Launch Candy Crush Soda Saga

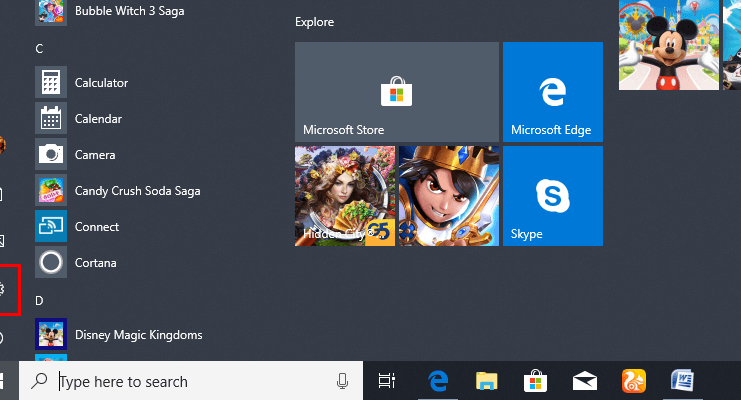tap(118, 191)
